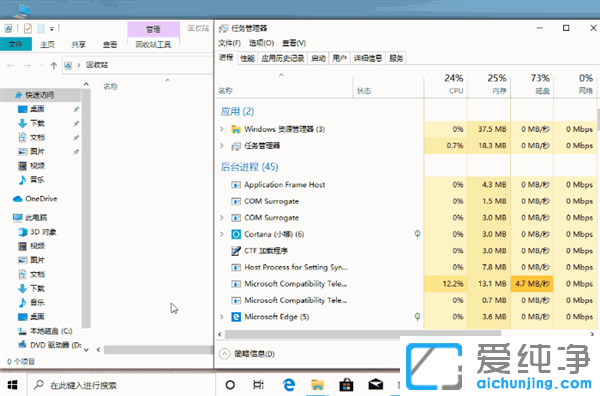
Task: Click the Cortana circle icon
Action: click(230, 385)
